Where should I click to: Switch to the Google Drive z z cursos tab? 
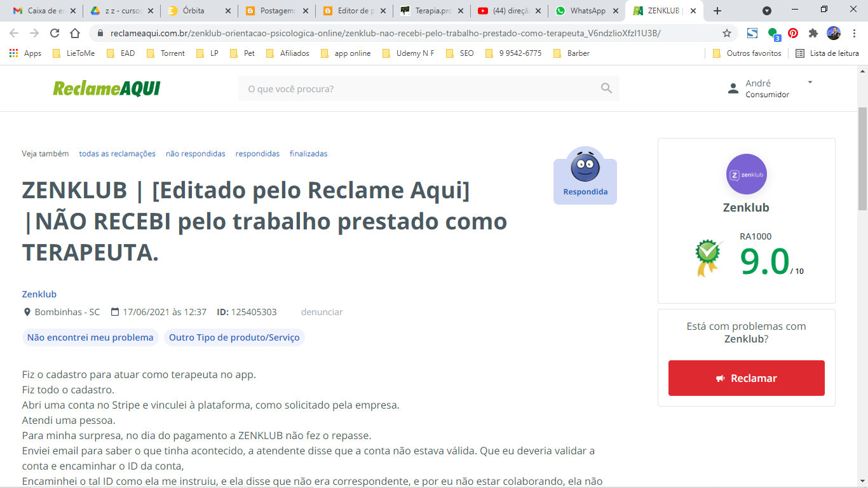[121, 11]
